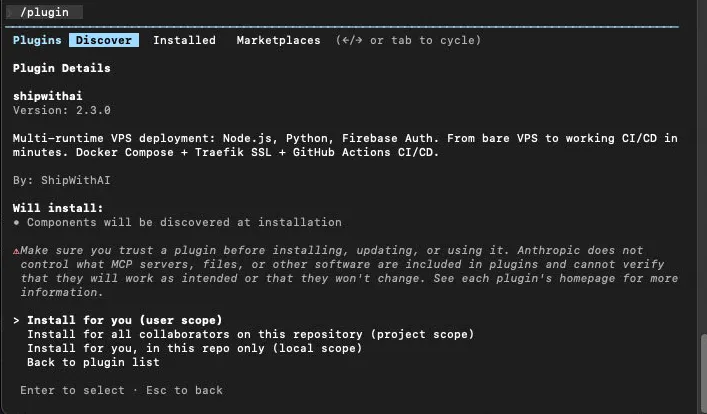Click the tab to cycle hint text
The image size is (707, 414).
(408, 40)
